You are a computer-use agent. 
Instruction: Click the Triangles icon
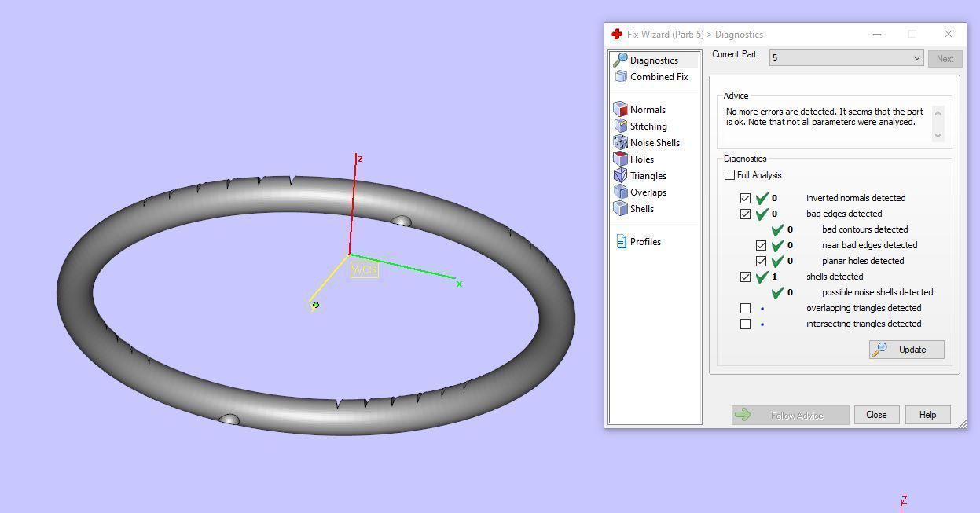point(621,175)
